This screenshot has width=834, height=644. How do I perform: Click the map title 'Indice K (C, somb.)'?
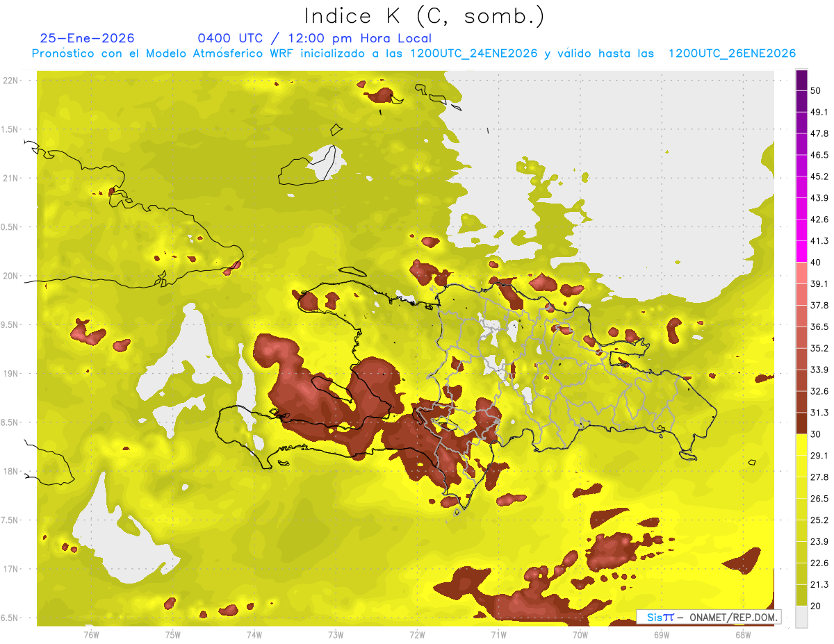tap(424, 16)
